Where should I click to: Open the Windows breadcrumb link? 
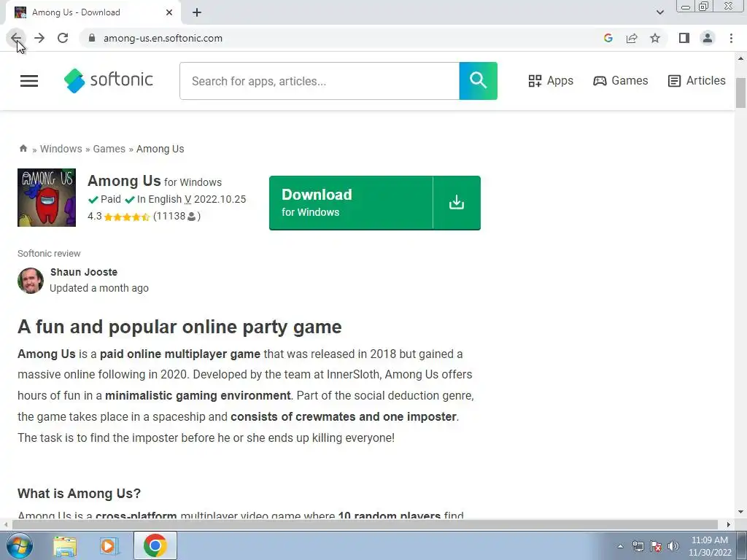pyautogui.click(x=61, y=149)
